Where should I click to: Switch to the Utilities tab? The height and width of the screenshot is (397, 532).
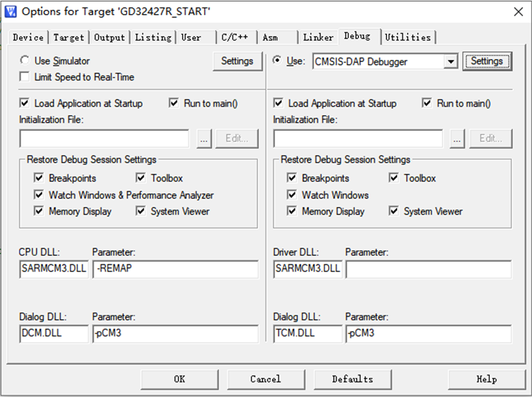point(408,37)
